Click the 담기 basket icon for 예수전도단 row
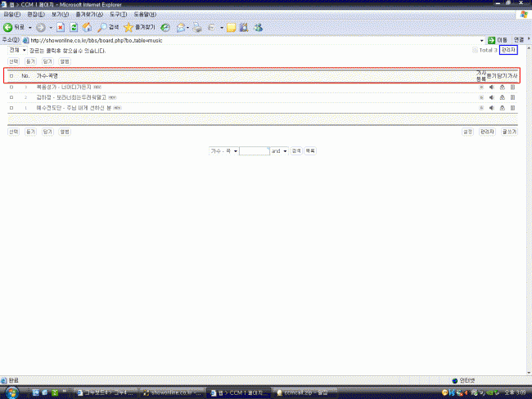Image resolution: width=532 pixels, height=399 pixels. 503,108
